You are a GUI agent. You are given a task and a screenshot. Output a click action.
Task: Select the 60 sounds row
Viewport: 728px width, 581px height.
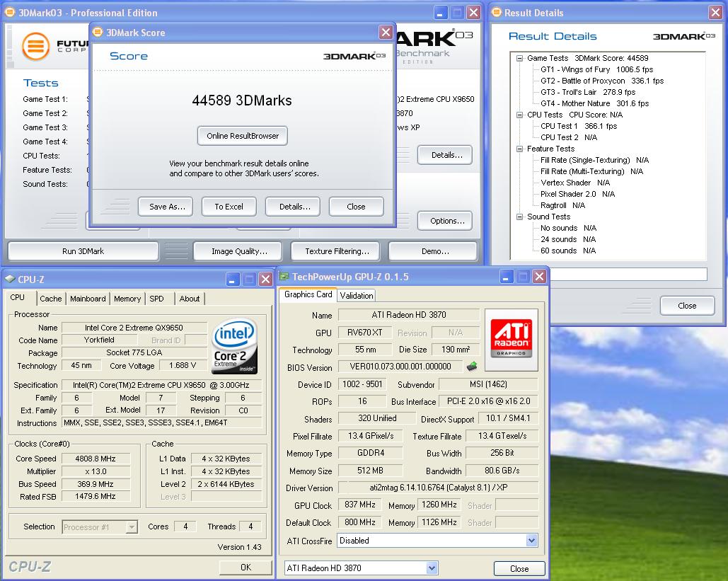(568, 251)
